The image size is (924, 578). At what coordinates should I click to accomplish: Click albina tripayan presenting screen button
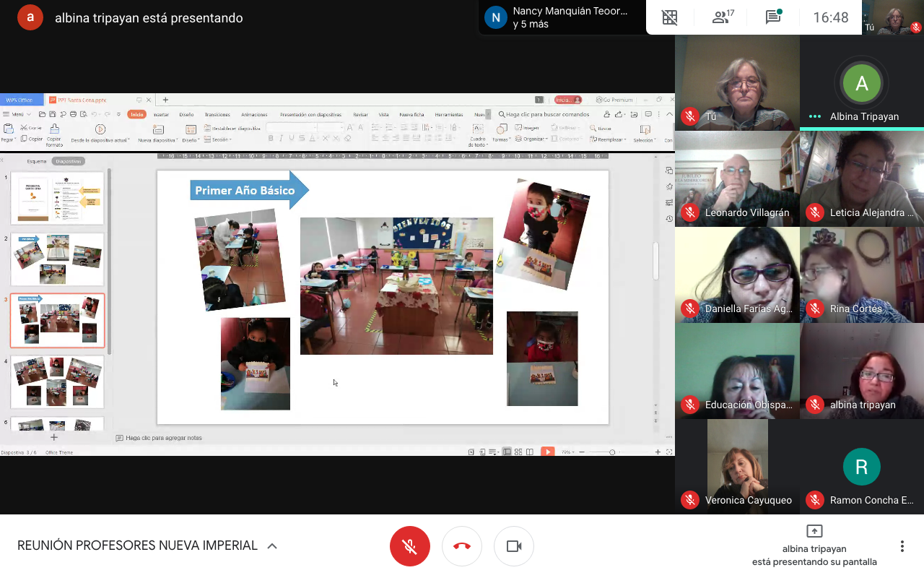pos(814,546)
